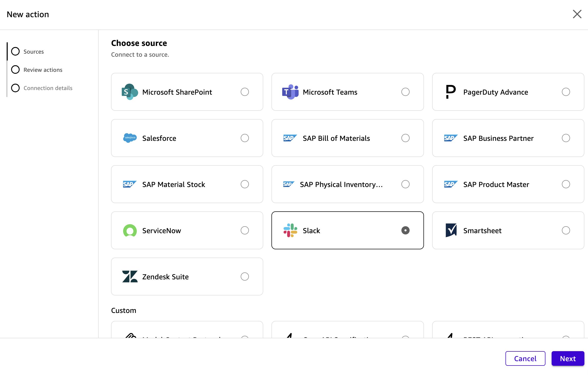Viewport: 588px width, 375px height.
Task: Select the Connection details step
Action: (15, 88)
